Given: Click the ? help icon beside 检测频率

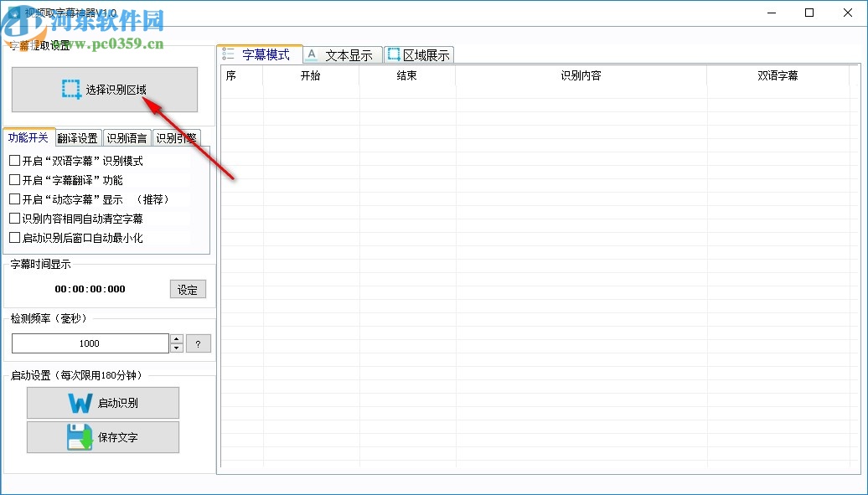Looking at the screenshot, I should (199, 343).
